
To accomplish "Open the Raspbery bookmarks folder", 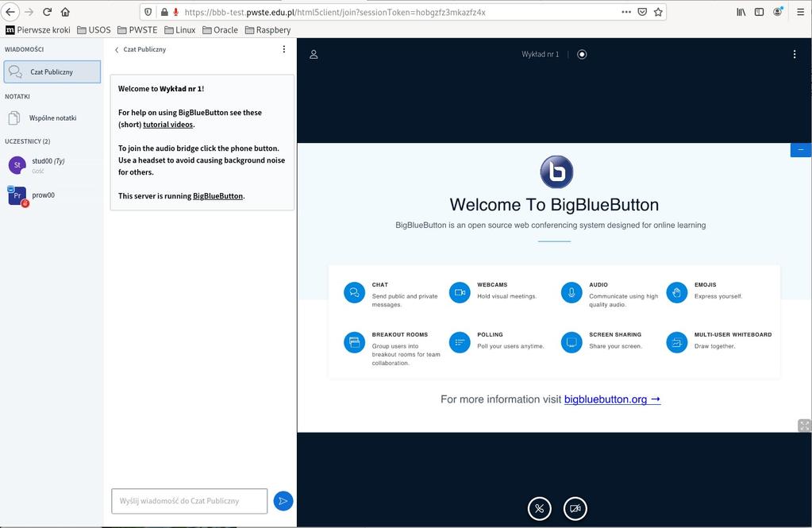I will pyautogui.click(x=267, y=30).
